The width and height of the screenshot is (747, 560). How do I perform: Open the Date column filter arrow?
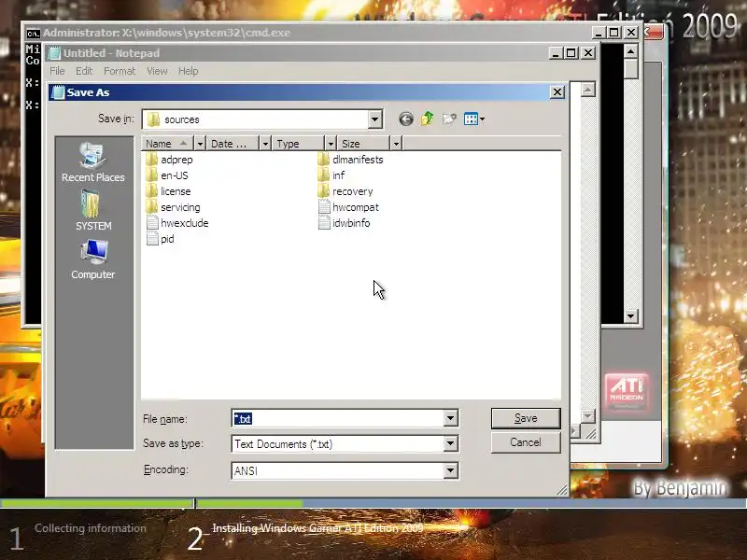pyautogui.click(x=265, y=144)
